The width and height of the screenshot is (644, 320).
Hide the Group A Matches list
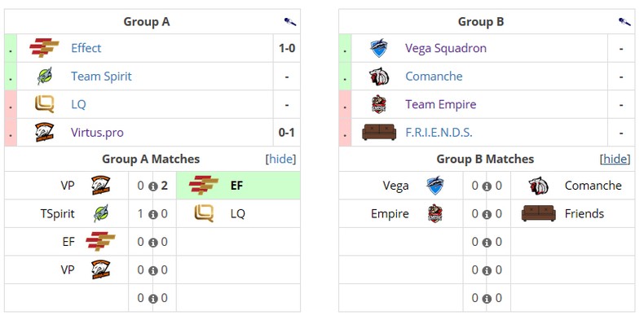coord(281,159)
